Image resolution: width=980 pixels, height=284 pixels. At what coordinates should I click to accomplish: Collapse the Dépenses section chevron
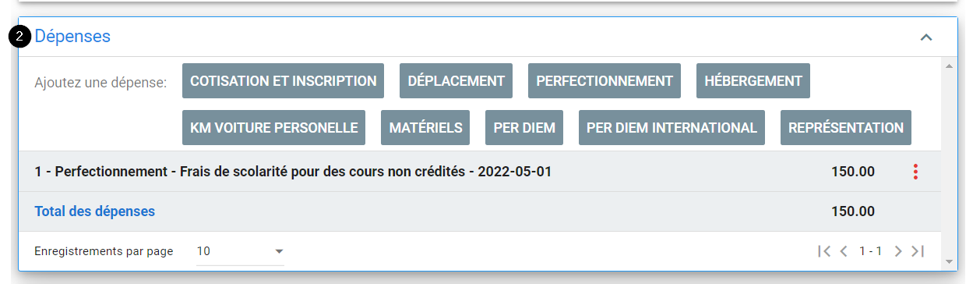[x=925, y=37]
